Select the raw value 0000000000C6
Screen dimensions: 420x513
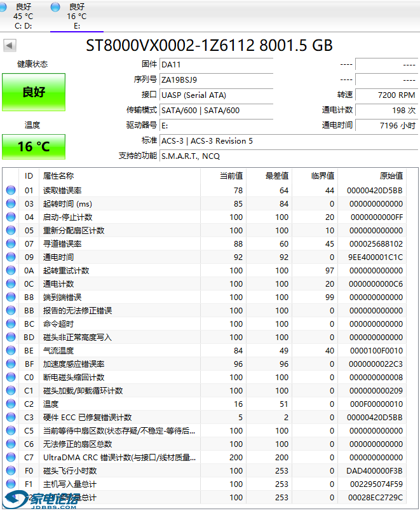[376, 284]
